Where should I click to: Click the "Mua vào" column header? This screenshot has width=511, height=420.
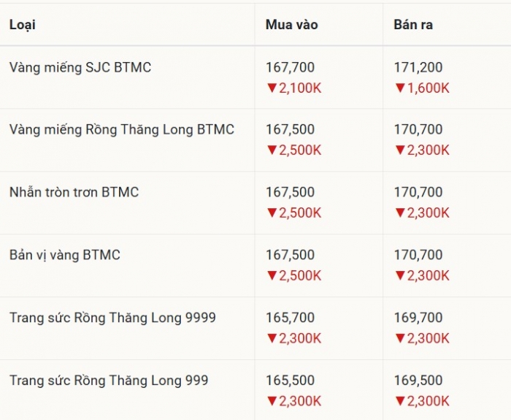point(291,25)
